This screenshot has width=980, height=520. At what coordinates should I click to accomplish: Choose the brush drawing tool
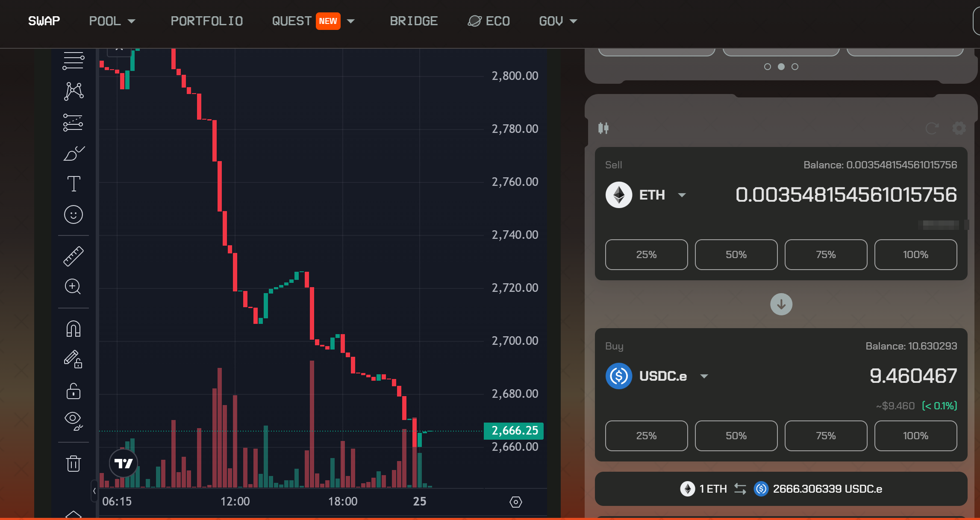click(x=73, y=153)
